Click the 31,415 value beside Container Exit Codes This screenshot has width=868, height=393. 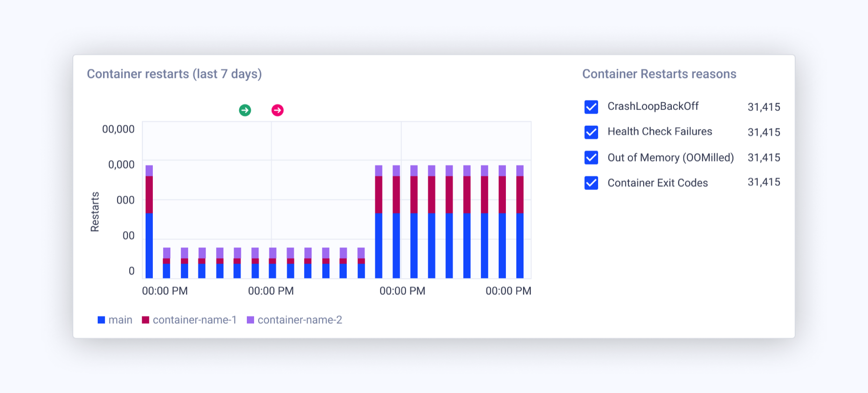[x=764, y=182]
